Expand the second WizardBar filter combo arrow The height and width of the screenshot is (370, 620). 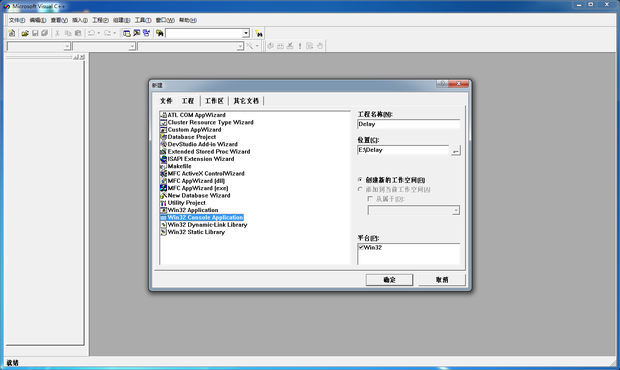tap(132, 47)
